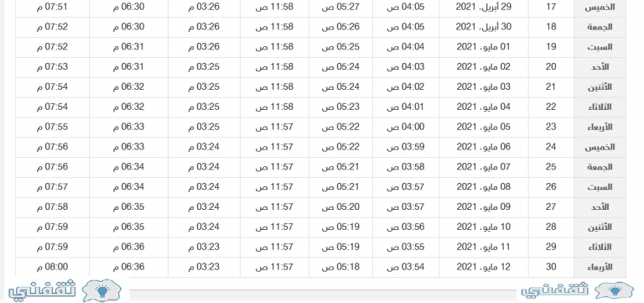Select day name الثلاثاء in row 22
644x303 pixels.
[x=600, y=107]
